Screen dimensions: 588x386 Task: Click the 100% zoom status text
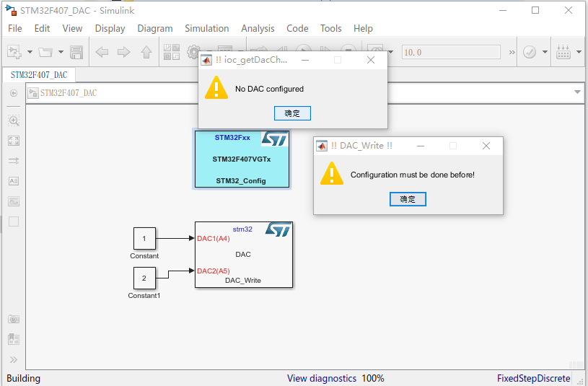[373, 378]
